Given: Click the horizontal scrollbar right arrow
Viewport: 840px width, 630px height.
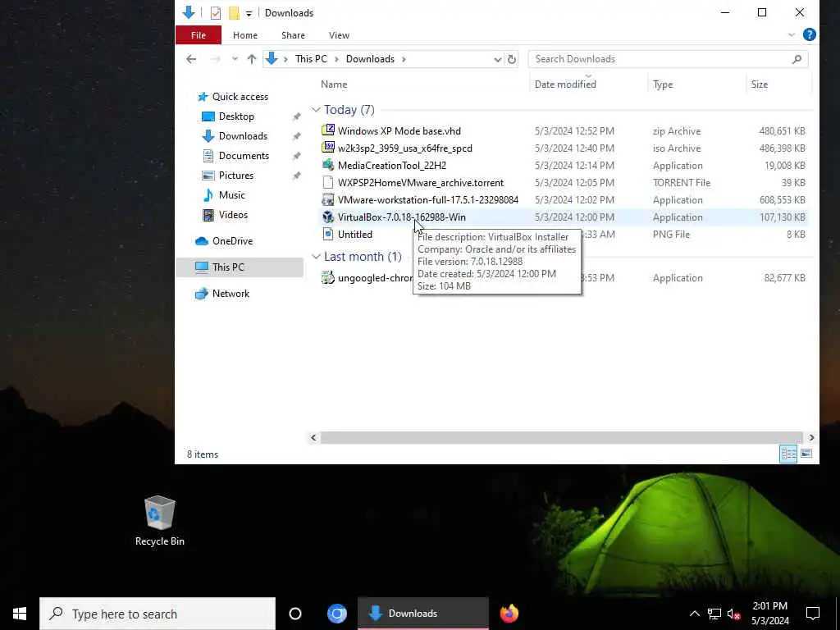Looking at the screenshot, I should coord(811,438).
